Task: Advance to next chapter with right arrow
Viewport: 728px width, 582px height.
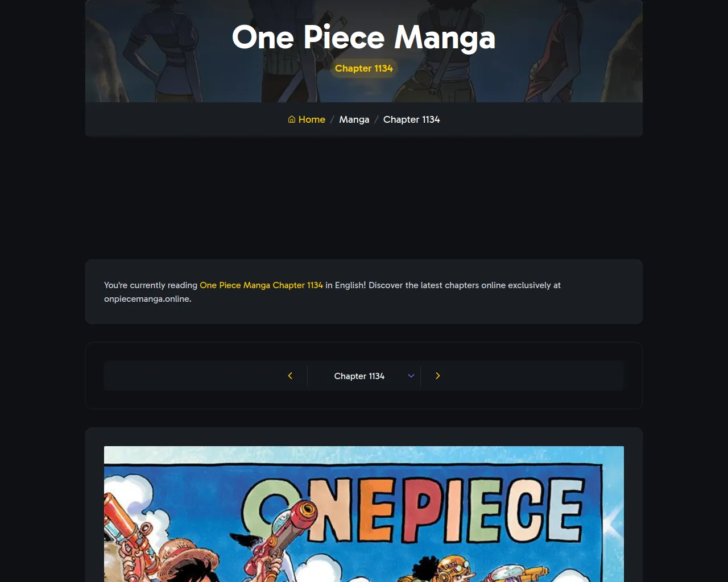Action: (437, 376)
